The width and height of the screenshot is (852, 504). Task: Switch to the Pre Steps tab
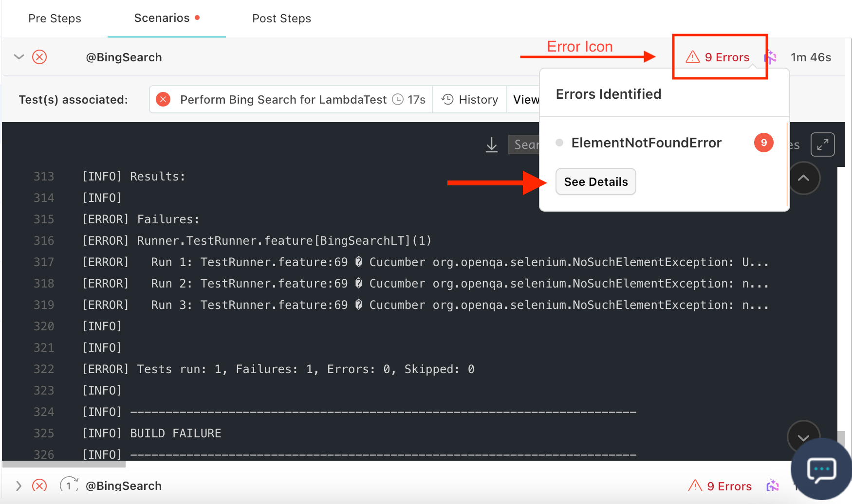[x=55, y=18]
